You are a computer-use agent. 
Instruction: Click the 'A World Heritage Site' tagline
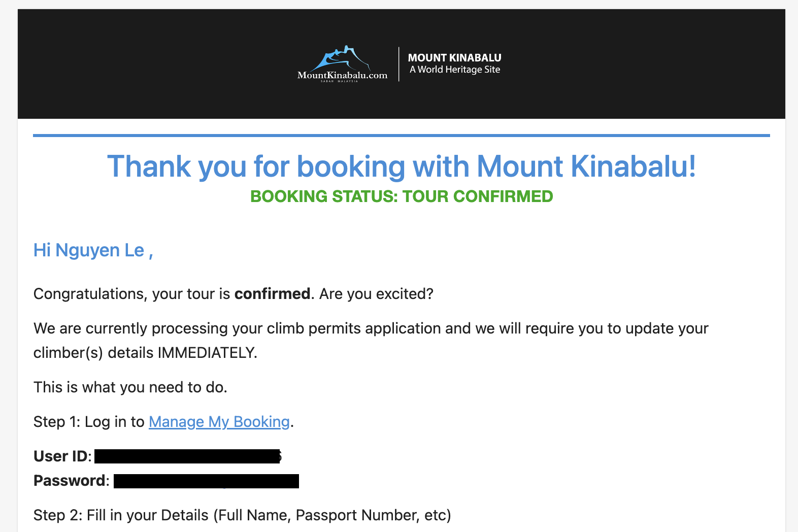(455, 70)
